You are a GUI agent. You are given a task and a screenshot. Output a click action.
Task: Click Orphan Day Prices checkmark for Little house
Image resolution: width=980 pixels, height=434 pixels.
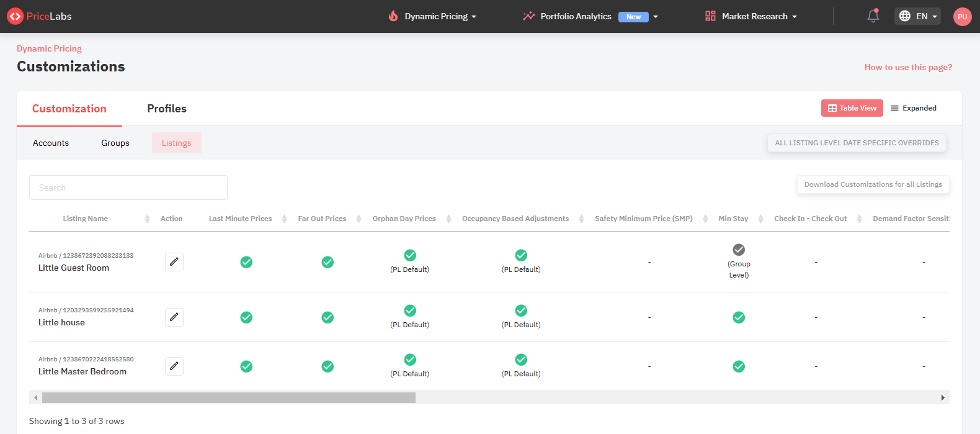point(410,310)
